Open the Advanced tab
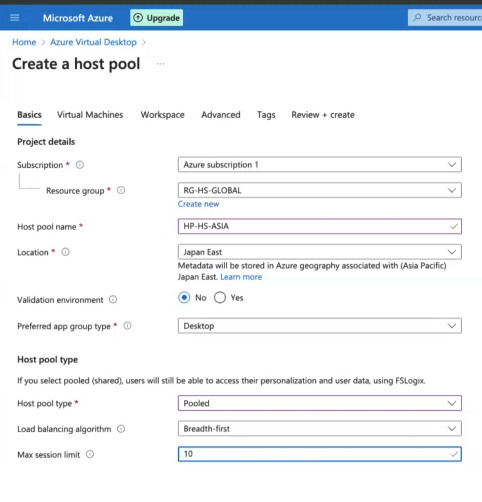 [221, 115]
